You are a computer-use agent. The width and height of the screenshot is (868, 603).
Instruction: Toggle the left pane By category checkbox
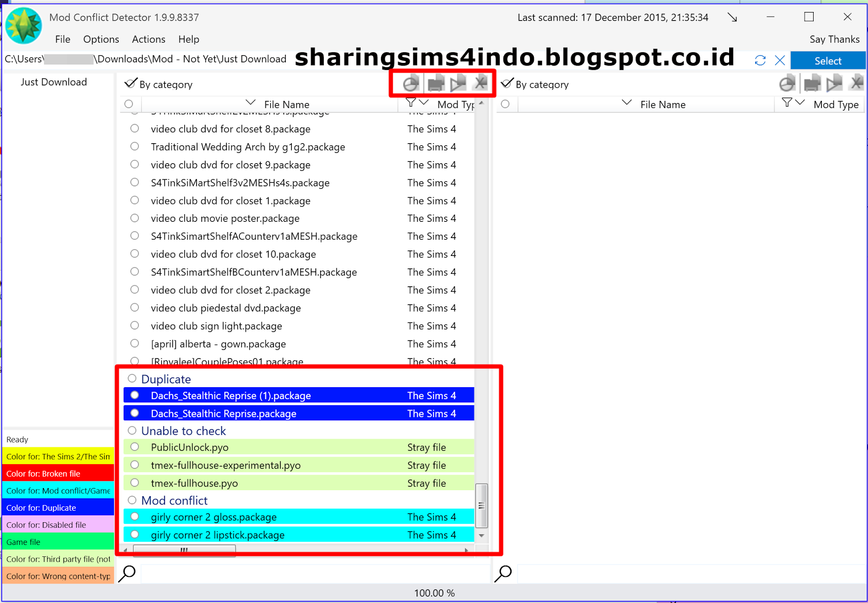tap(130, 84)
